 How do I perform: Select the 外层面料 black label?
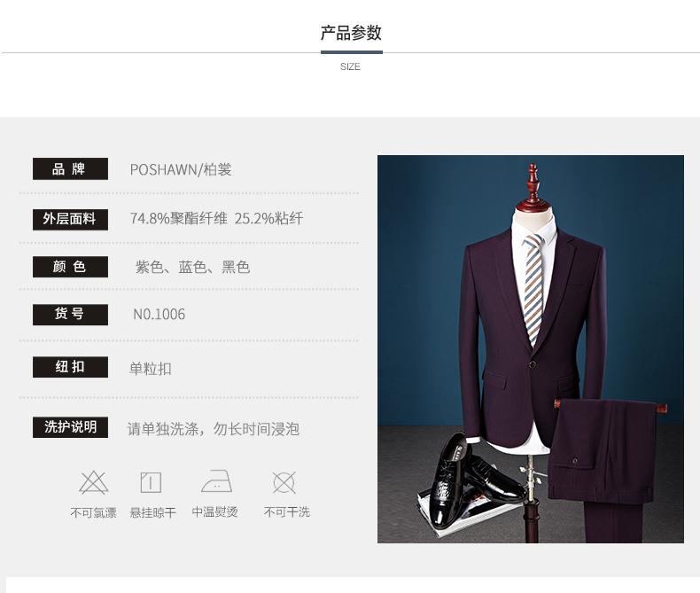70,219
